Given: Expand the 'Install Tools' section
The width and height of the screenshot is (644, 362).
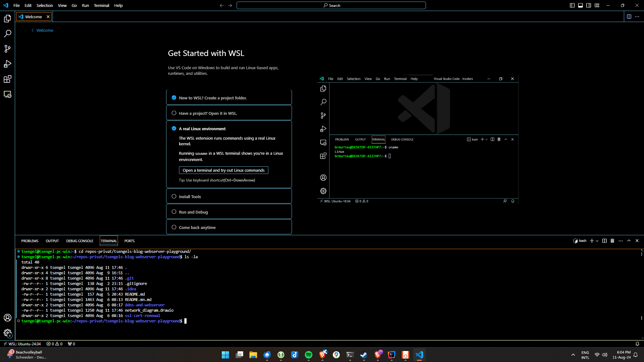Looking at the screenshot, I should coord(229,196).
